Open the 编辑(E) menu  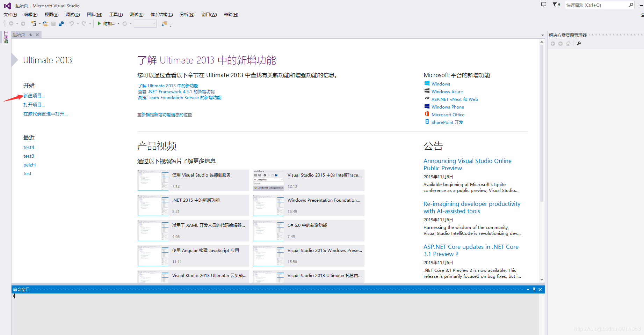coord(31,15)
